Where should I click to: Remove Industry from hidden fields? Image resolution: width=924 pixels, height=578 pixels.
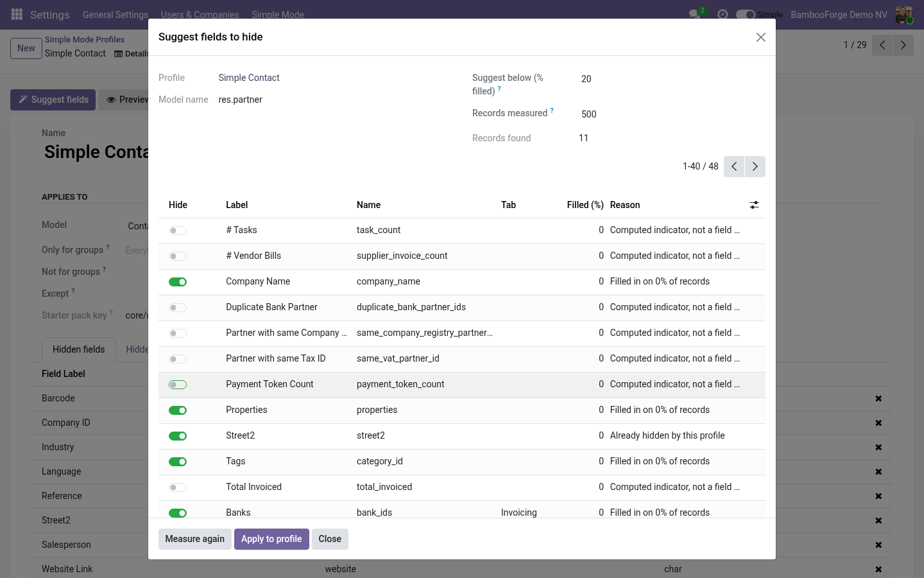(x=878, y=448)
